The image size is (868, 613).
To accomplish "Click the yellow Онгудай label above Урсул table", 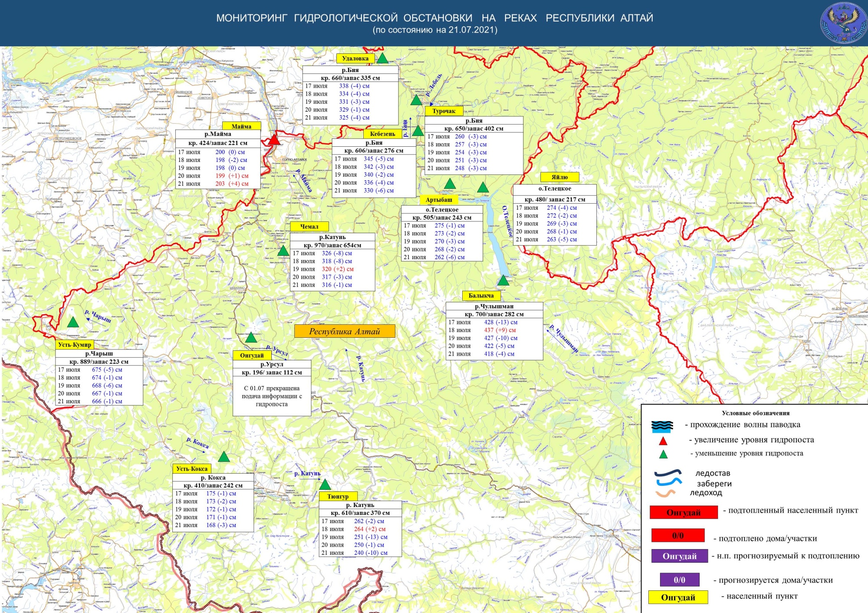I will coord(252,356).
